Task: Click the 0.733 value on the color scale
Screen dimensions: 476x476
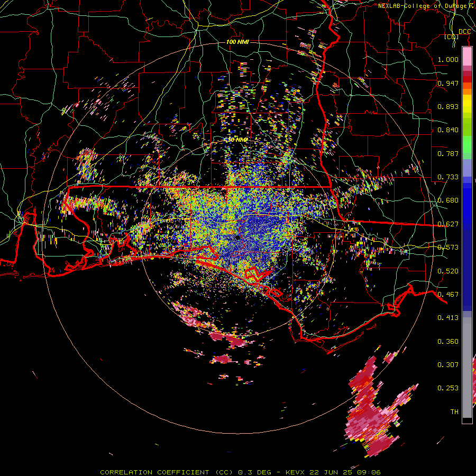Action: (x=448, y=177)
